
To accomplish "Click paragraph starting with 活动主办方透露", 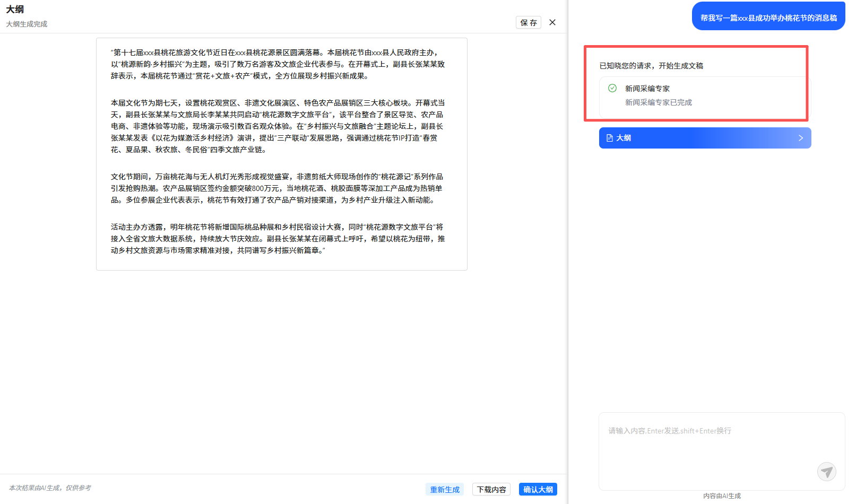I will [278, 239].
